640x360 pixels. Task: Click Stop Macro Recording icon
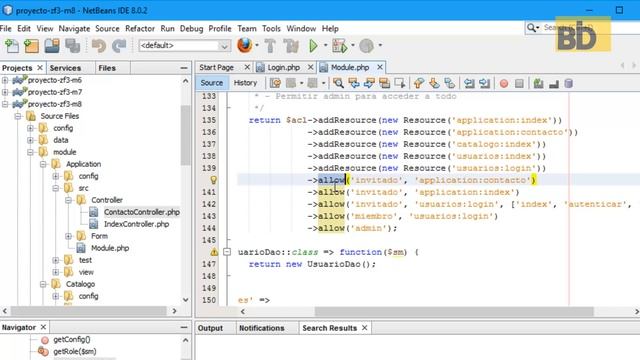(x=519, y=83)
